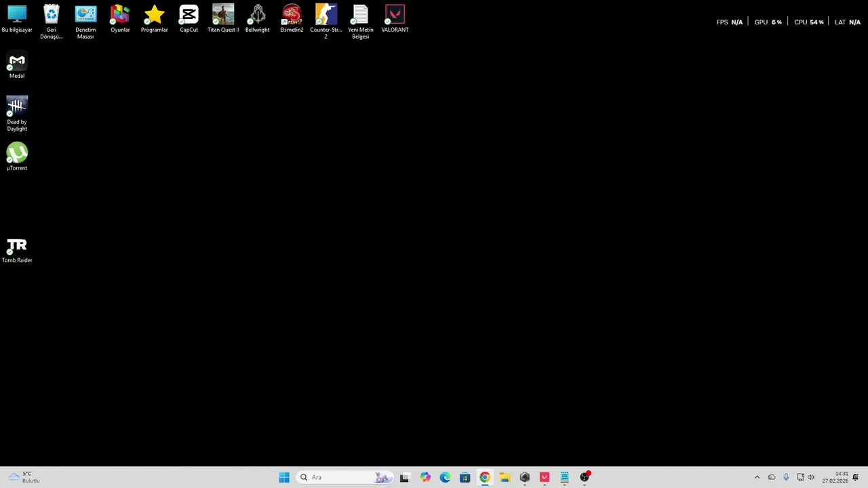
Task: Click the microphone tray icon
Action: 786,477
